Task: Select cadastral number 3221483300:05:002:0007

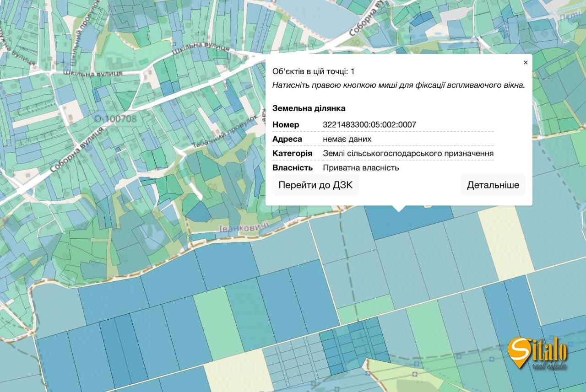Action: pyautogui.click(x=369, y=124)
